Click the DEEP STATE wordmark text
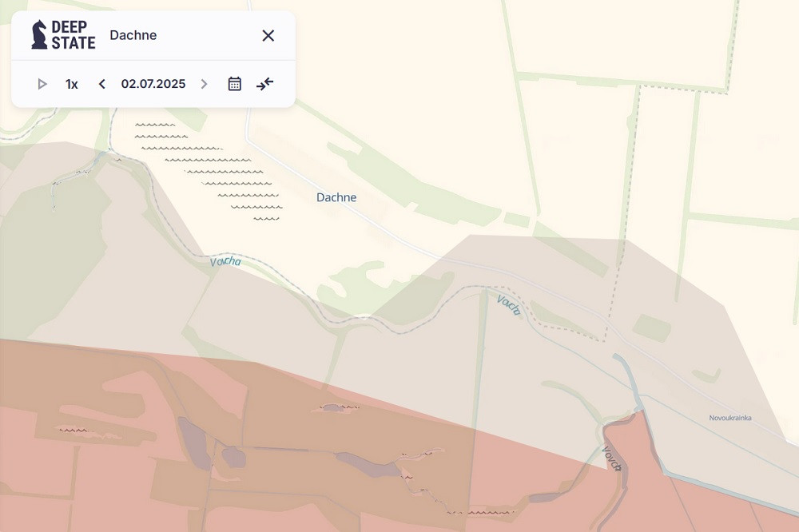The width and height of the screenshot is (799, 532). coord(73,35)
